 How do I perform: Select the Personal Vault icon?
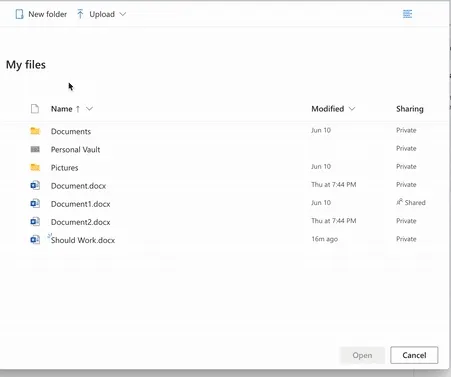tap(35, 149)
